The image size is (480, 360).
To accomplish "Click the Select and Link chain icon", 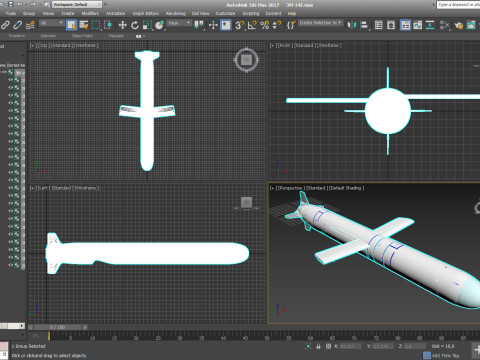I will (5, 25).
